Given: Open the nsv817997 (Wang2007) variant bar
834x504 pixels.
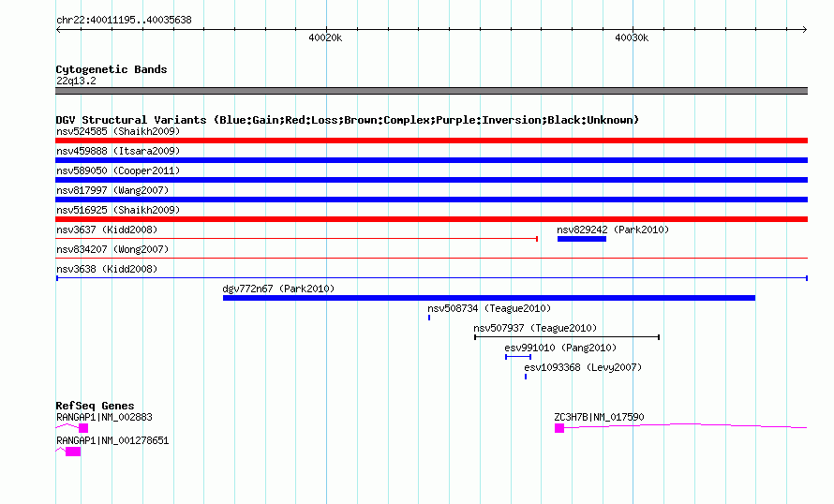Looking at the screenshot, I should [431, 200].
